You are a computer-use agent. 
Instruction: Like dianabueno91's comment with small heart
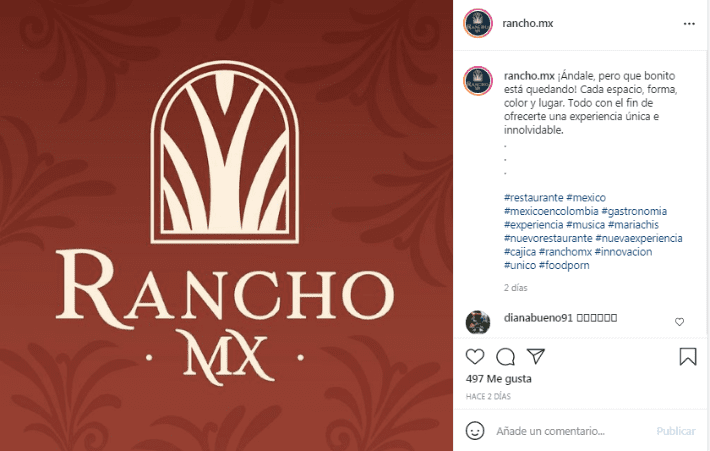pos(679,321)
